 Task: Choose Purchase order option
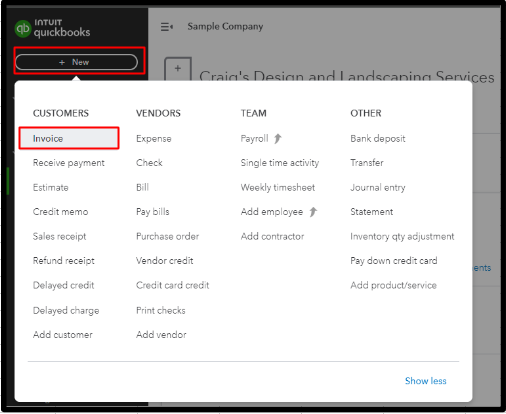point(167,236)
